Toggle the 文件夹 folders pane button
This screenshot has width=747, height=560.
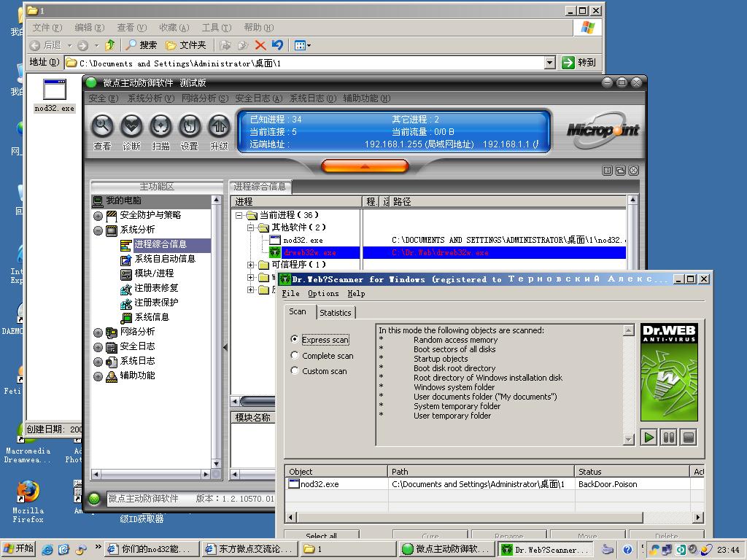point(185,45)
